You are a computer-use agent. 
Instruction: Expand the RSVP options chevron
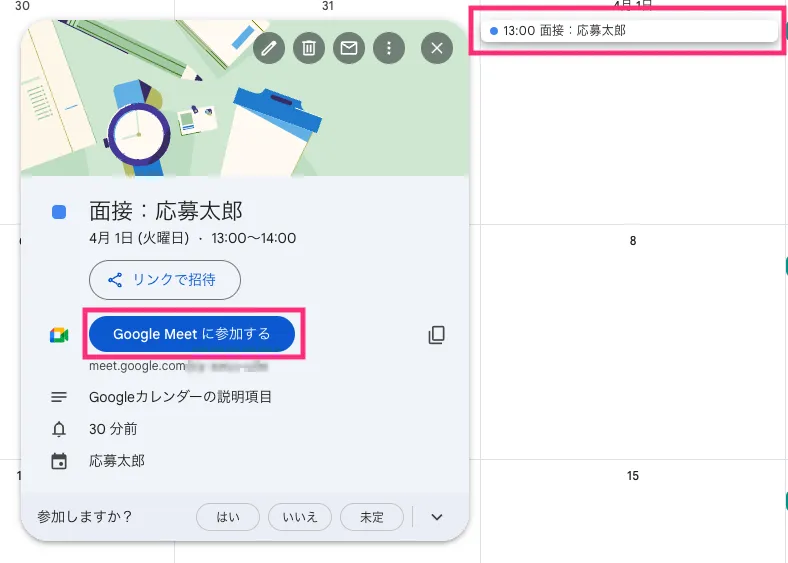click(x=436, y=517)
